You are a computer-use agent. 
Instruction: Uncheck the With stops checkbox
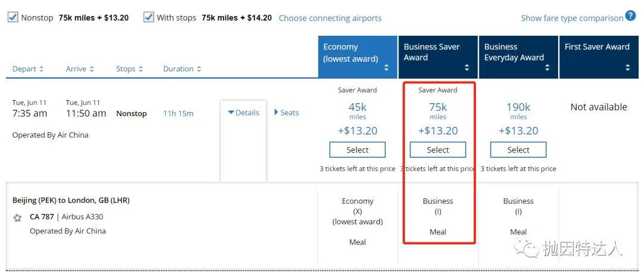coord(148,17)
